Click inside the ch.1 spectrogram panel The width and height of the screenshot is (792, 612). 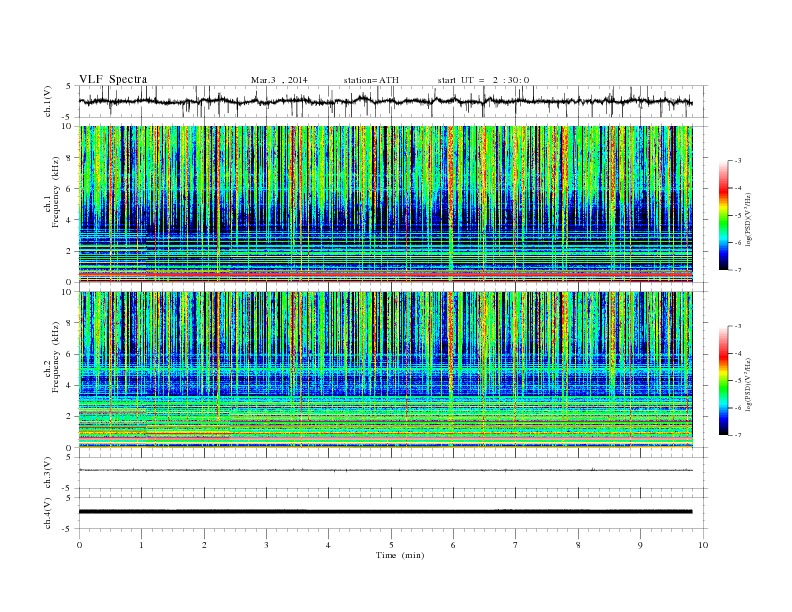pyautogui.click(x=385, y=204)
